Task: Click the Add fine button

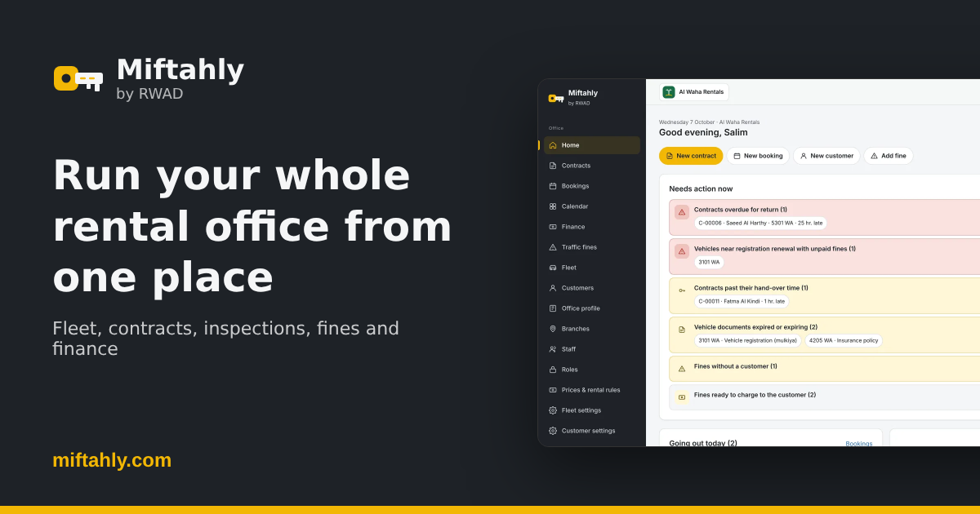Action: click(x=889, y=156)
